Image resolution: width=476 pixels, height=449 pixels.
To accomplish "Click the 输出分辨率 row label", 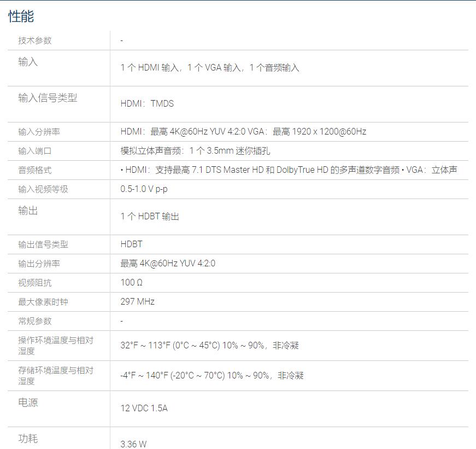I will pos(39,264).
